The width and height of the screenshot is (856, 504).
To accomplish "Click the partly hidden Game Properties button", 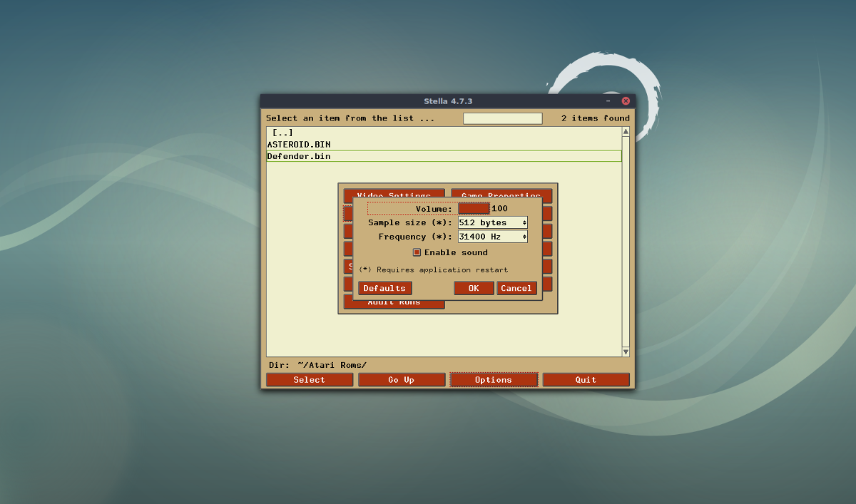I will tap(501, 193).
